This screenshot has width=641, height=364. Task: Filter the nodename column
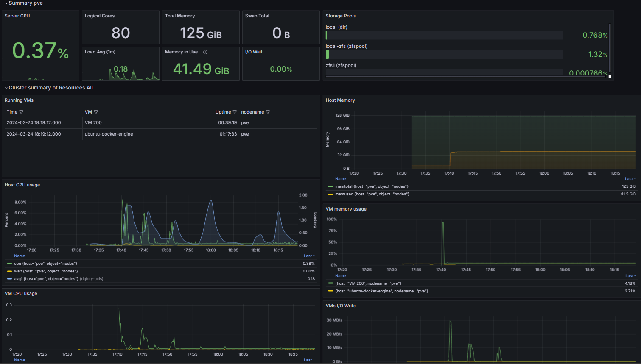[x=268, y=112]
